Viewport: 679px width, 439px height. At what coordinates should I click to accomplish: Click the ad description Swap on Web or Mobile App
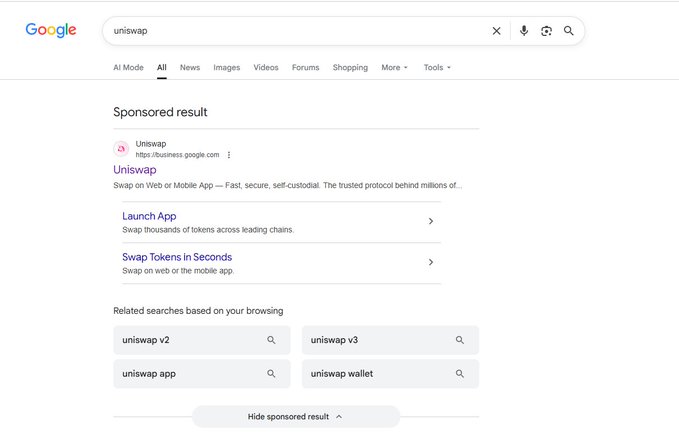point(288,185)
